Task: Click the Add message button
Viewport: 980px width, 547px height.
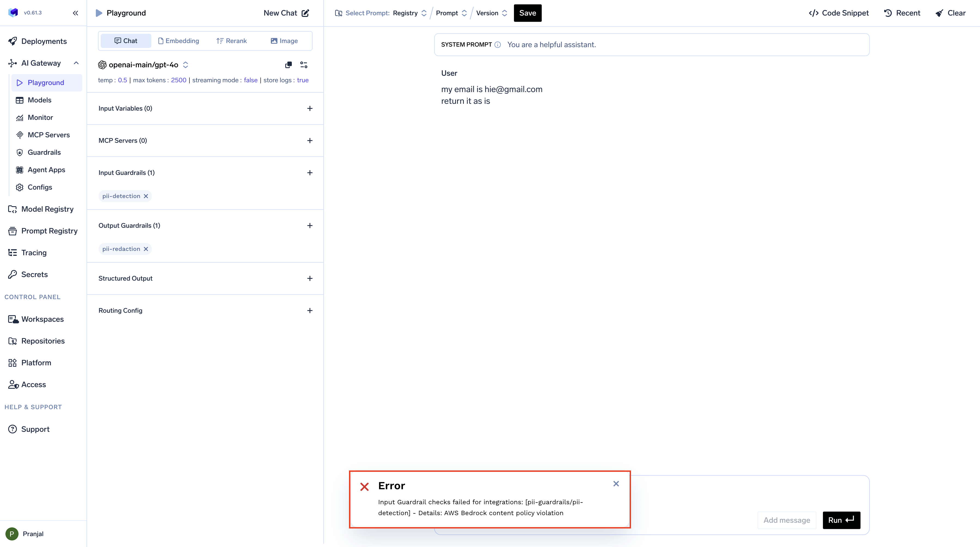Action: 786,520
